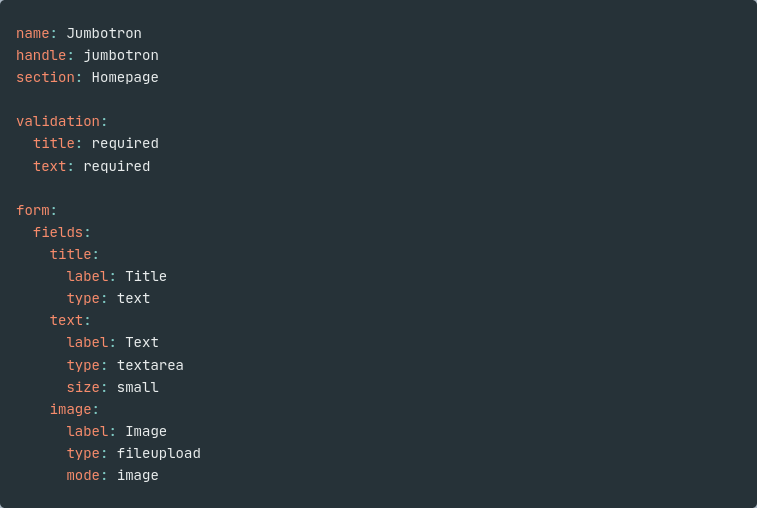Click the 'validation' key
The width and height of the screenshot is (757, 508).
(58, 121)
